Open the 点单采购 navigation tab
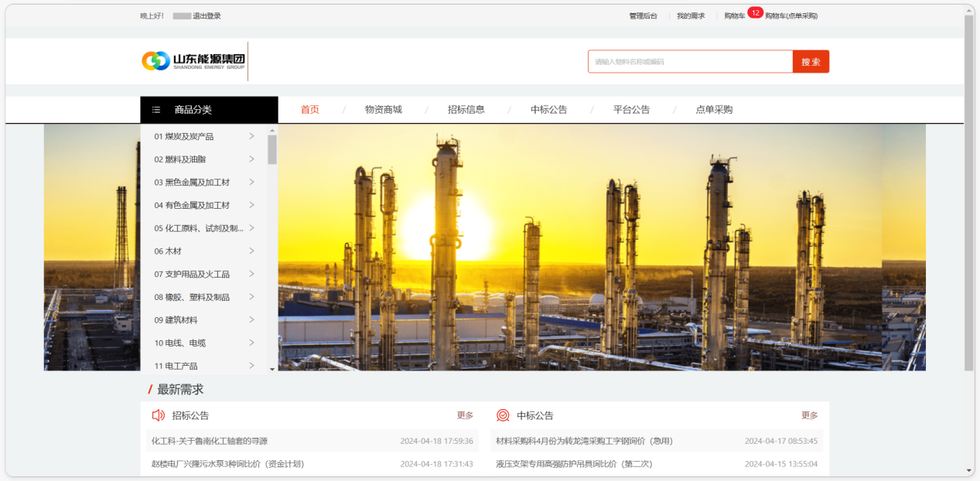Viewport: 980px width, 481px height. 714,110
